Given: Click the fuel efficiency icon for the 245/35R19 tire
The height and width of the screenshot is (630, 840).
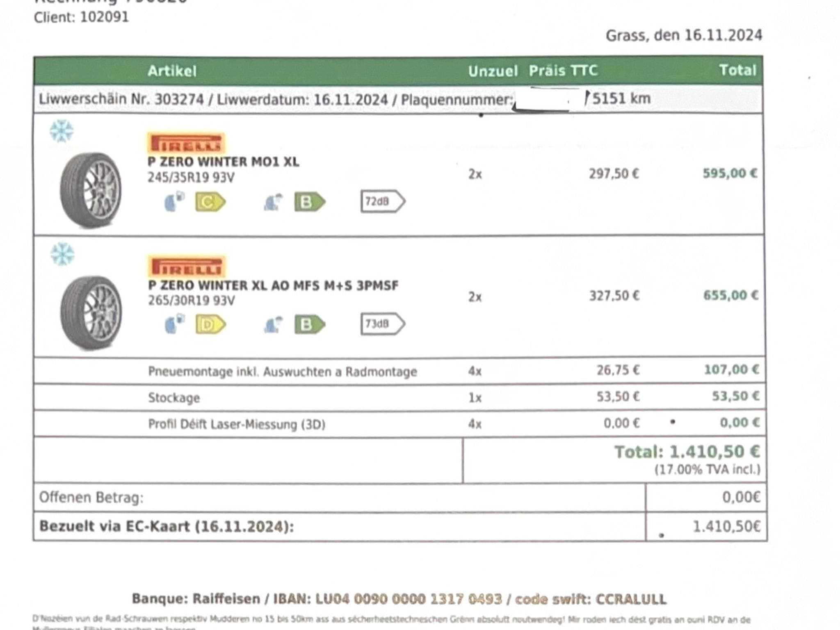Looking at the screenshot, I should tap(174, 201).
